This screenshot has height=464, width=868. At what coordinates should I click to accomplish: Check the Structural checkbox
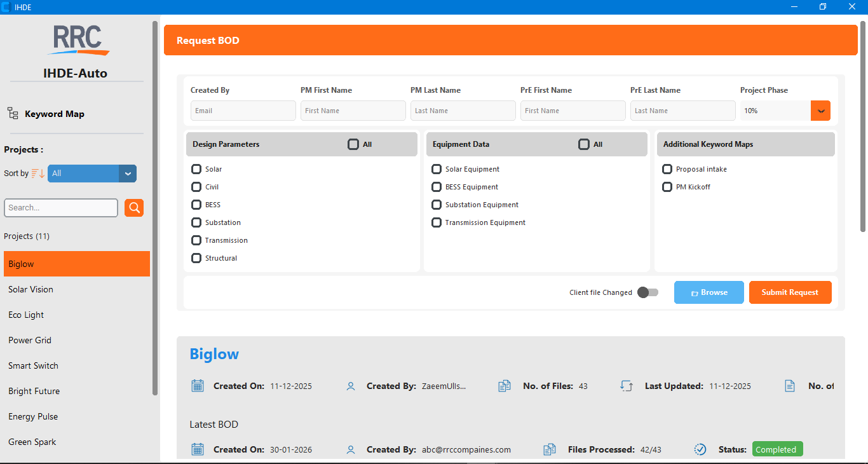196,258
